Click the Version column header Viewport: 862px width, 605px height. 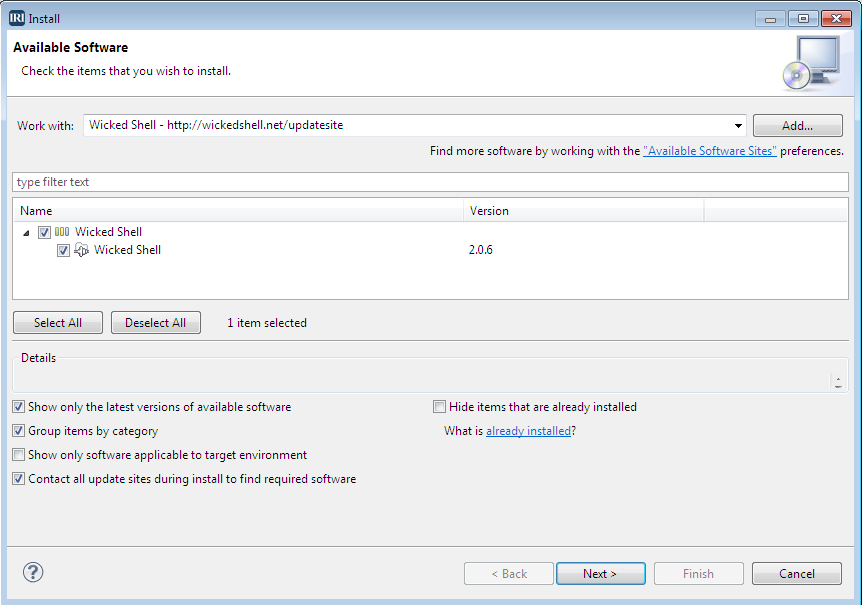[584, 211]
